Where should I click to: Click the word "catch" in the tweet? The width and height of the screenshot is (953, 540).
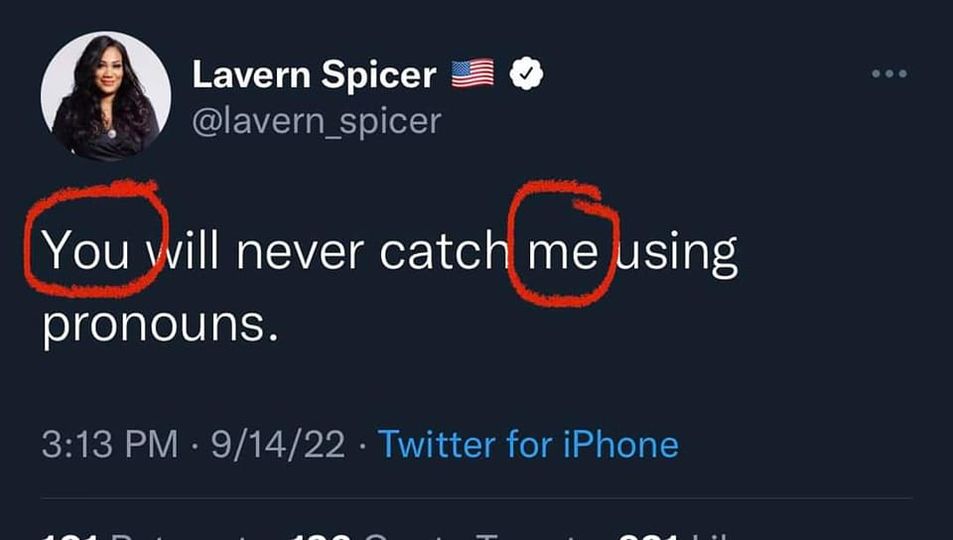point(443,252)
